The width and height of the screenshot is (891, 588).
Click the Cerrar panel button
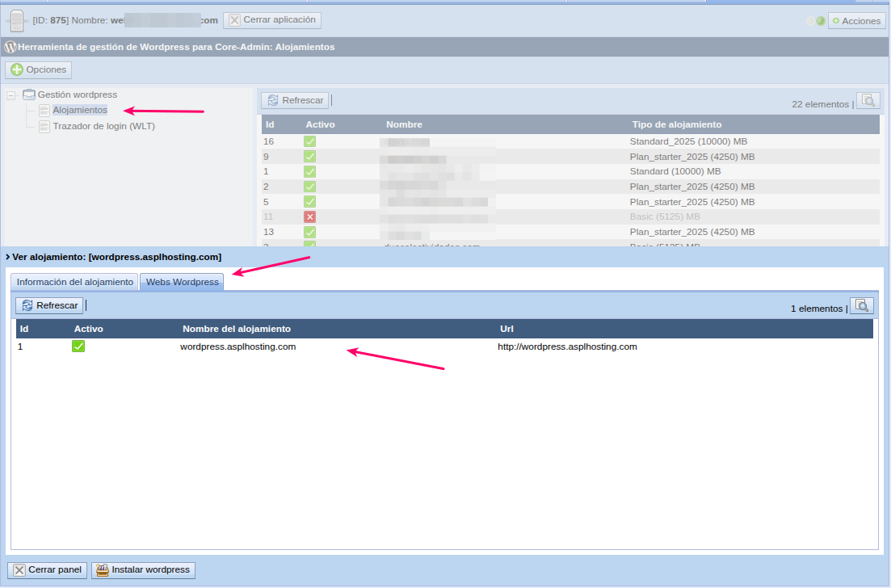[48, 570]
